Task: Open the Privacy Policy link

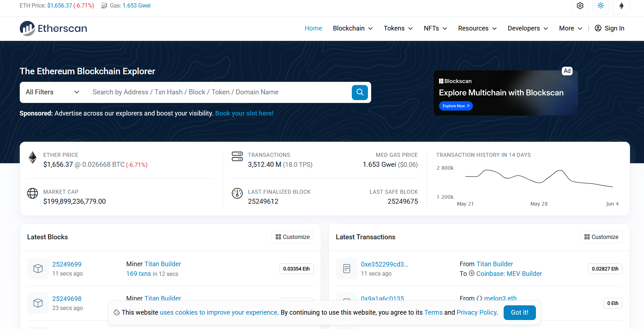Action: (477, 312)
